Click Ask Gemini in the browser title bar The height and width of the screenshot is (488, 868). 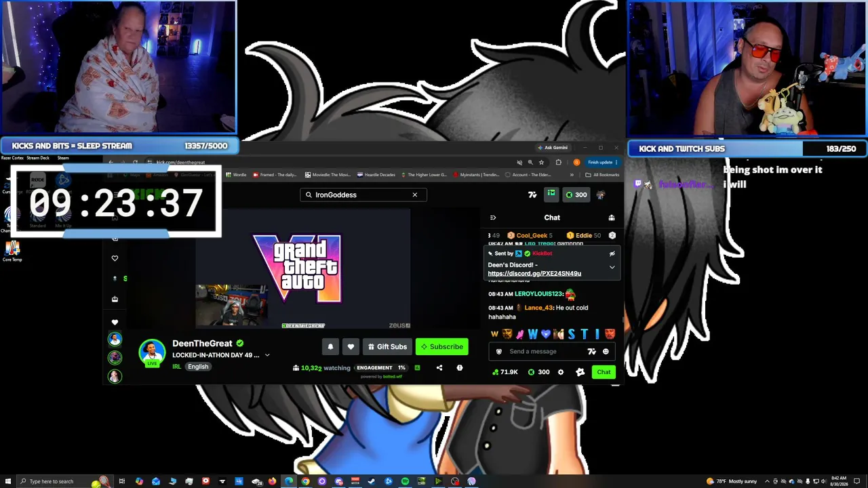click(x=553, y=148)
